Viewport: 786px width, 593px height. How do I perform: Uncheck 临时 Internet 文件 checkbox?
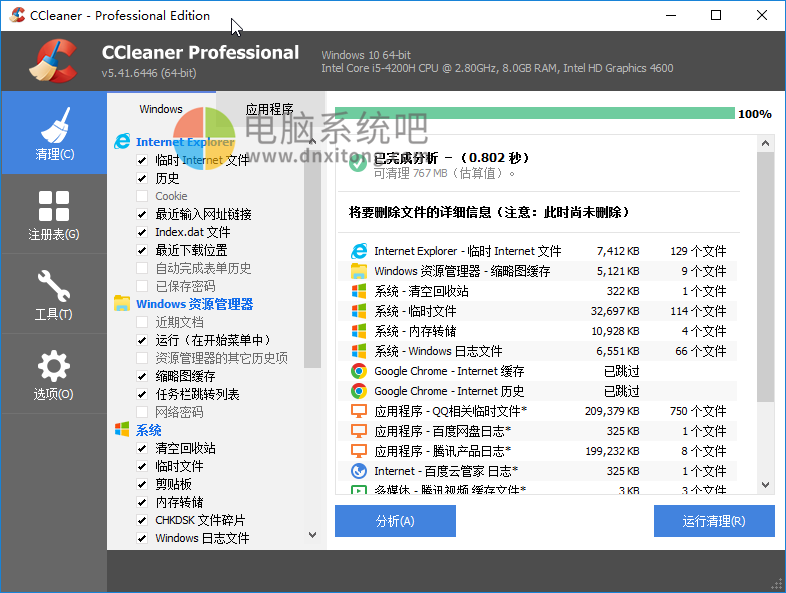pos(142,160)
